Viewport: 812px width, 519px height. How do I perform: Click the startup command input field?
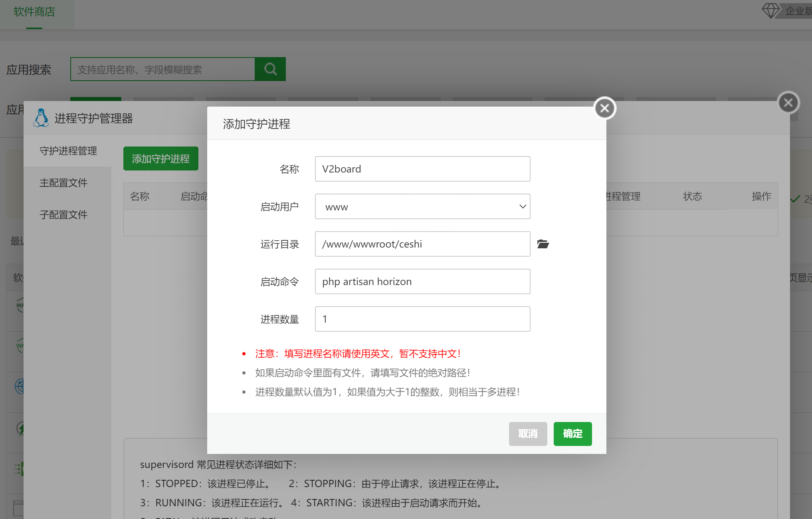pos(422,281)
